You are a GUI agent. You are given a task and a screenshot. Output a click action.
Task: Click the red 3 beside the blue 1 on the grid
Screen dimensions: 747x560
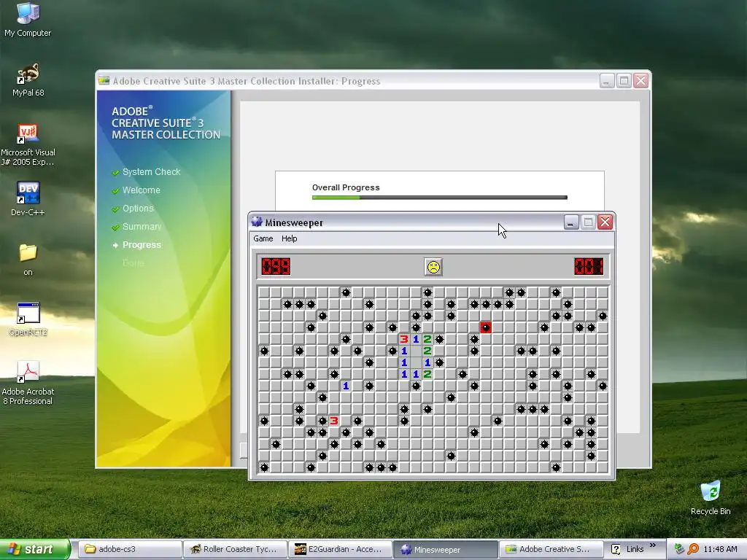(x=404, y=339)
